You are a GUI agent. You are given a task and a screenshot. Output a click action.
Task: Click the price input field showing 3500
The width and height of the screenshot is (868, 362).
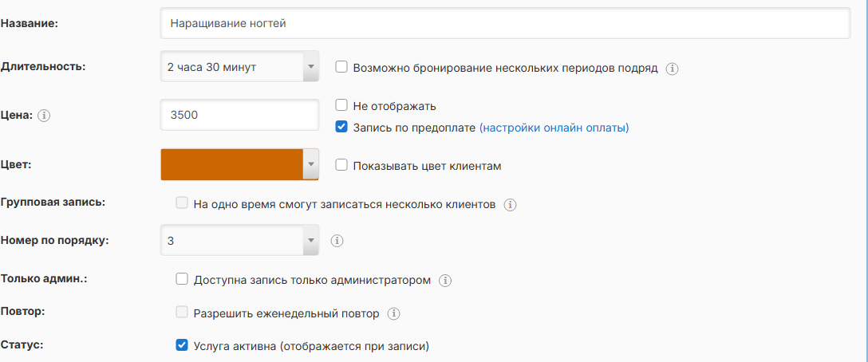pyautogui.click(x=239, y=115)
